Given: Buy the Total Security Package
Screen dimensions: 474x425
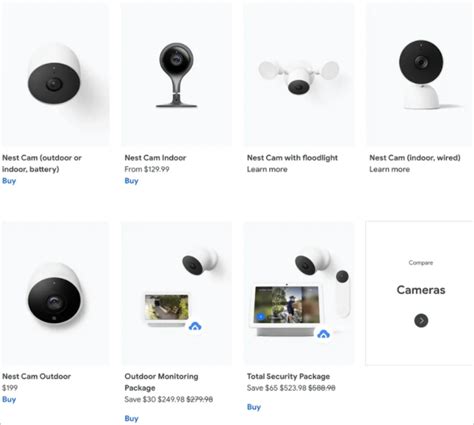Looking at the screenshot, I should pyautogui.click(x=254, y=407).
